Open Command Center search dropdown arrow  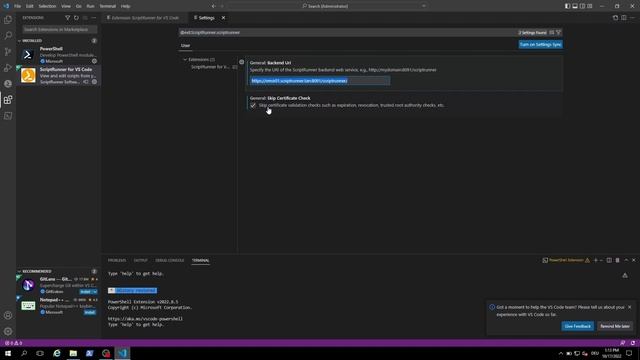coord(424,6)
